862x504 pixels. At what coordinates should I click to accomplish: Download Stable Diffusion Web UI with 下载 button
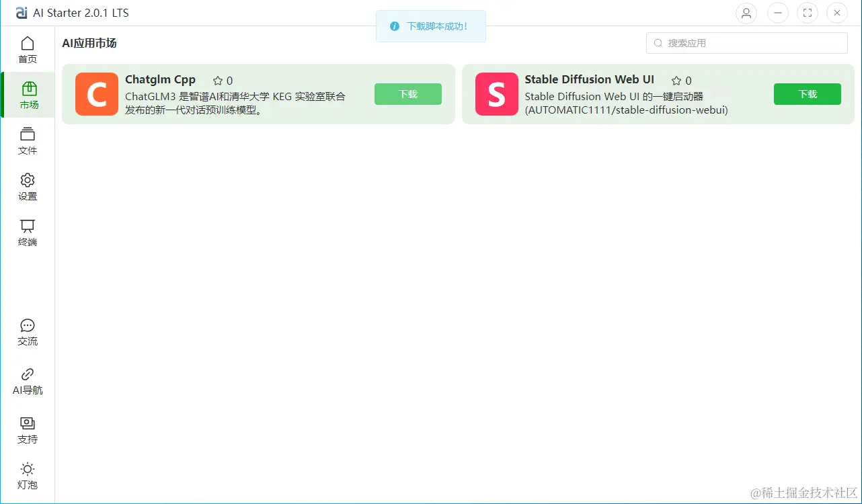(x=808, y=94)
